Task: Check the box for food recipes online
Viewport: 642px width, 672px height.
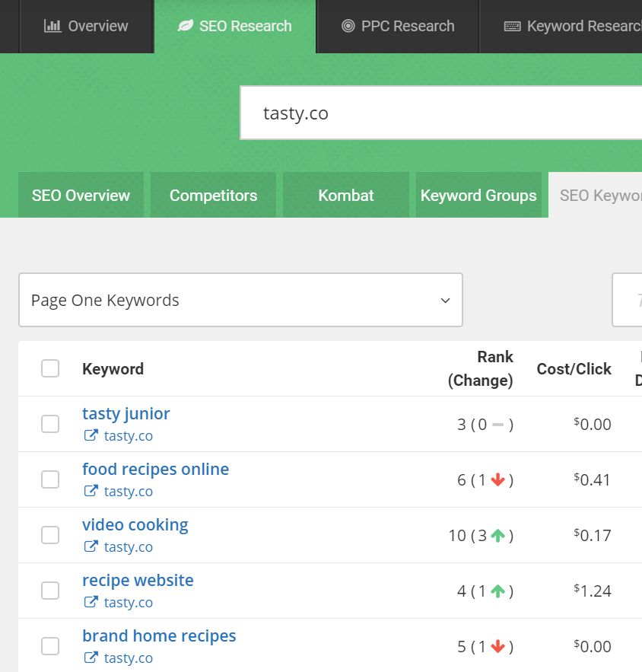Action: pos(50,479)
